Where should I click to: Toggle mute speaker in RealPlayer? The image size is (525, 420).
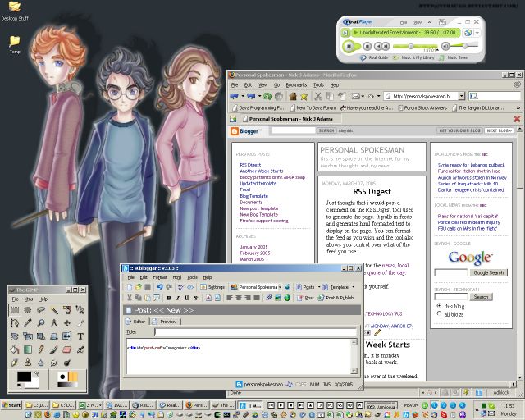(445, 46)
